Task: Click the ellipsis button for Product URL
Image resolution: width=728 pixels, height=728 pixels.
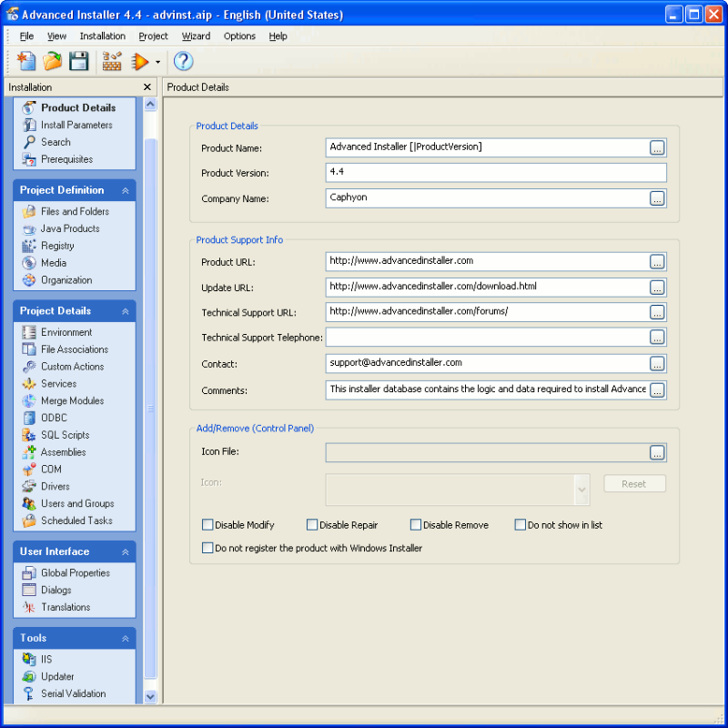Action: pos(657,262)
